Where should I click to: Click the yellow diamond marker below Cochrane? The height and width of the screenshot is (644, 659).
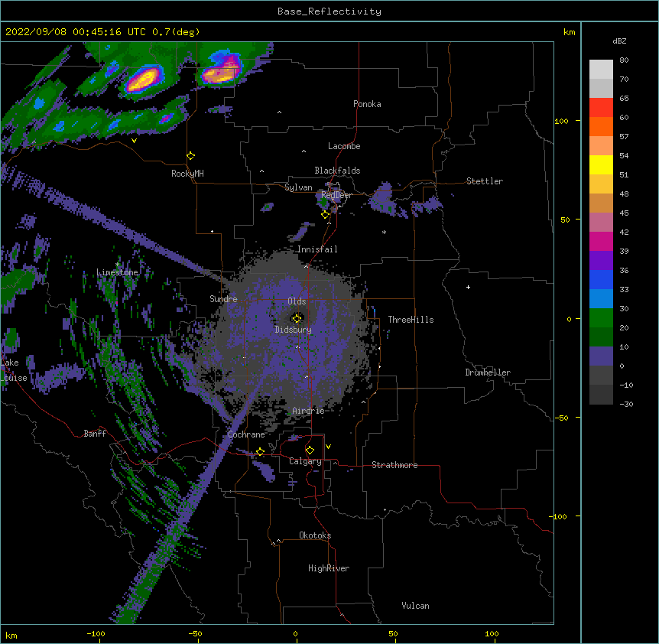tap(260, 452)
